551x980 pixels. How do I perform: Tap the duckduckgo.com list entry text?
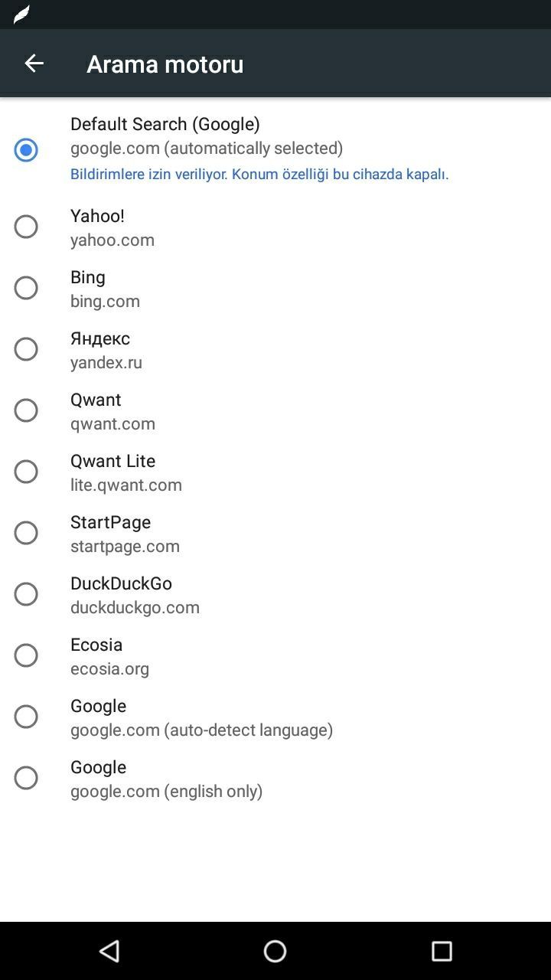pyautogui.click(x=135, y=607)
